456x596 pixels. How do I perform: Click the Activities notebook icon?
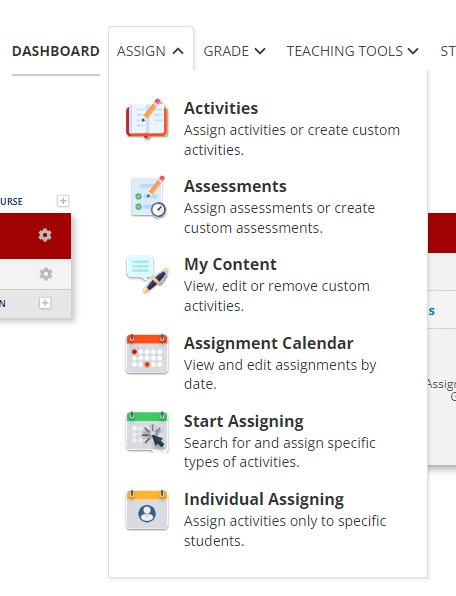147,119
